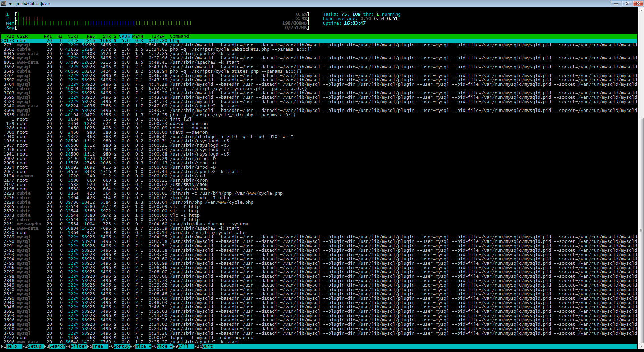
Task: Sort processes by the MEM% column
Action: tap(138, 36)
